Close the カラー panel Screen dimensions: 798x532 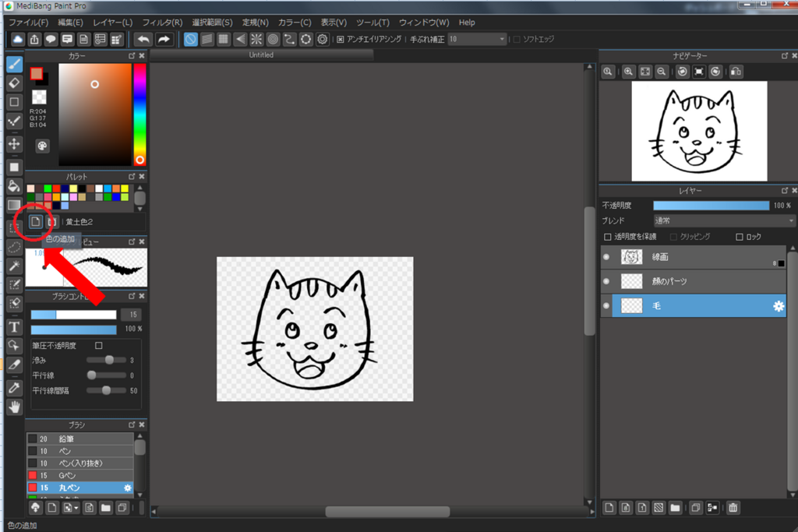[x=142, y=55]
